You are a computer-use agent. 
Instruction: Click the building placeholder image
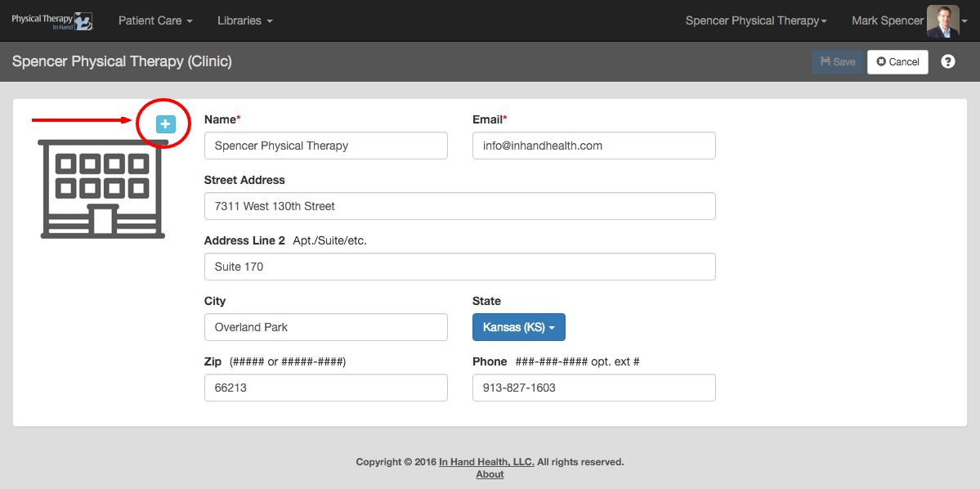pos(101,189)
